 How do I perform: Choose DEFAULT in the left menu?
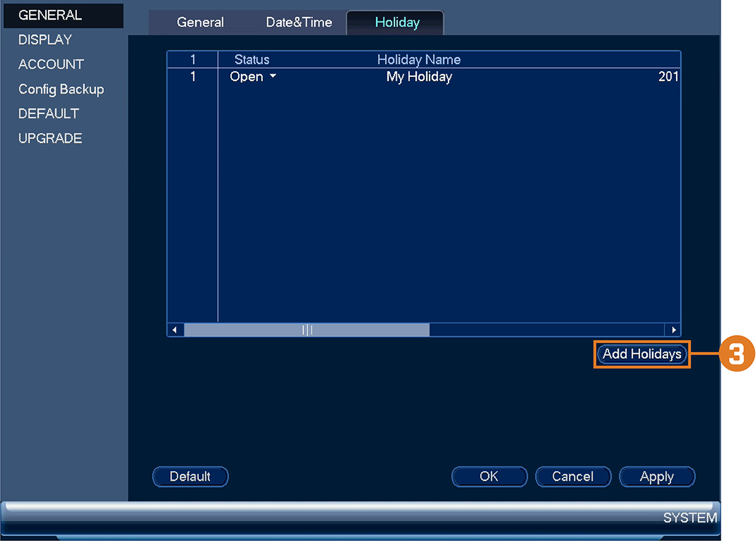pos(49,113)
